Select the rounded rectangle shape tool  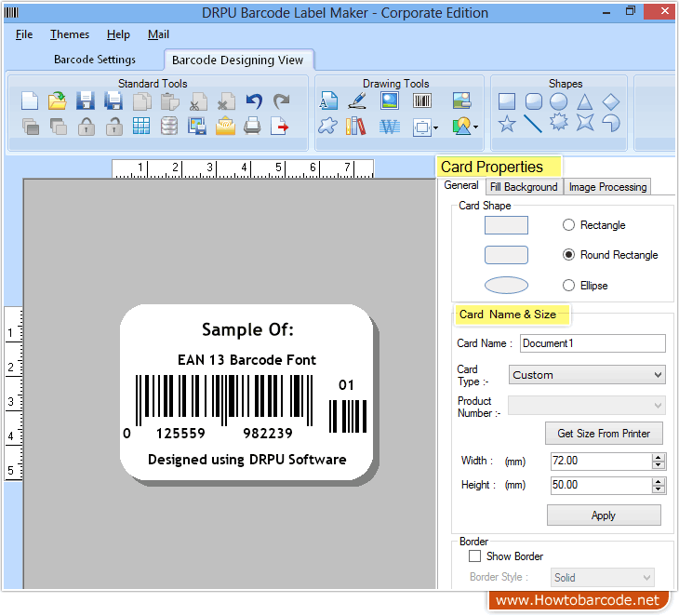click(x=533, y=101)
